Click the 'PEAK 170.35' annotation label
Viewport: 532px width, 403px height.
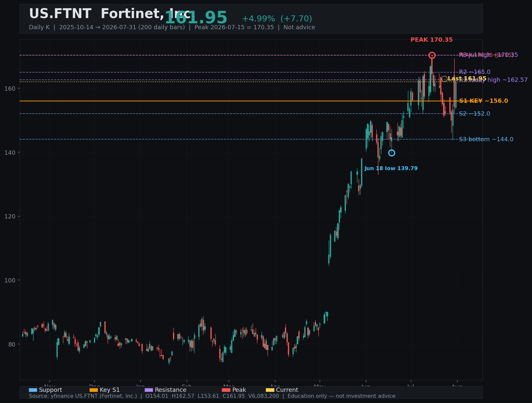pos(432,40)
